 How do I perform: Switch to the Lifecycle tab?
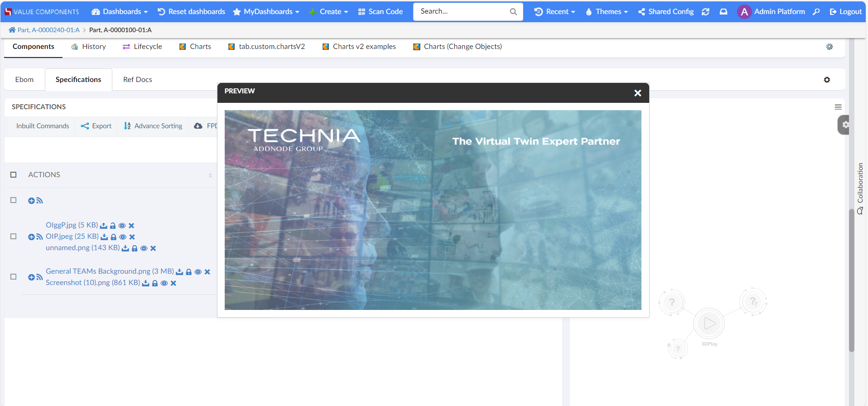[142, 47]
